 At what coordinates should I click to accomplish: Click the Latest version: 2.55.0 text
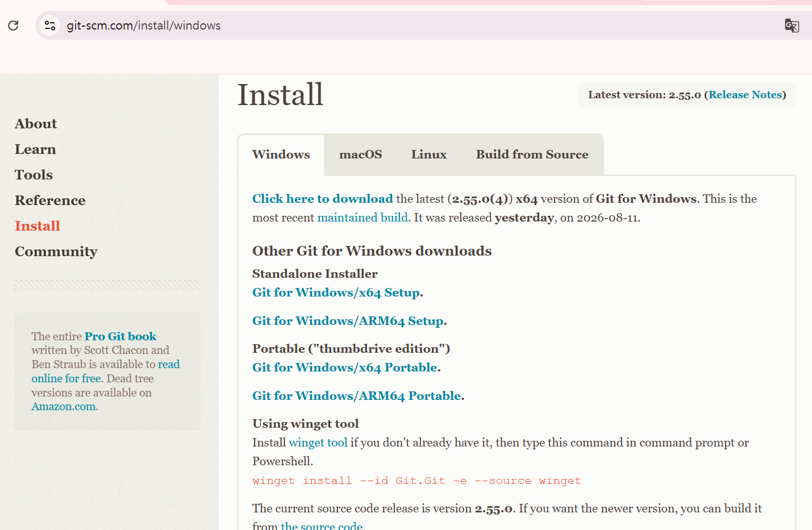pyautogui.click(x=644, y=95)
